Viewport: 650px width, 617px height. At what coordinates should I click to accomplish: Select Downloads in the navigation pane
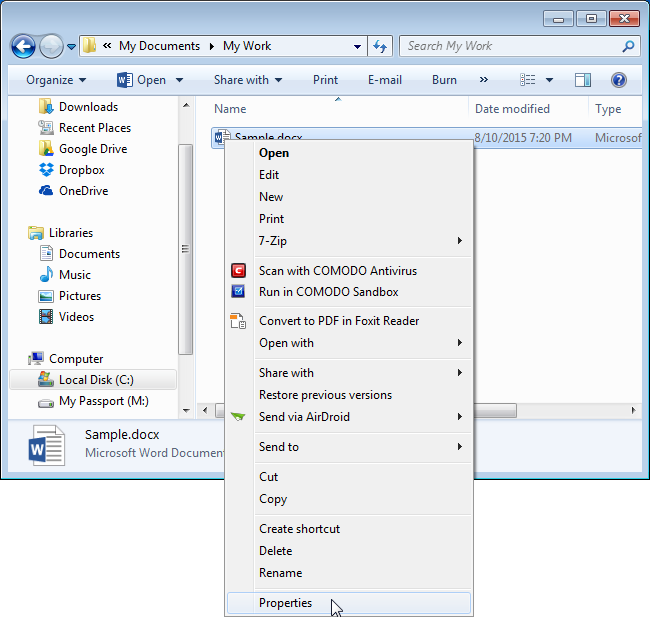(x=78, y=107)
